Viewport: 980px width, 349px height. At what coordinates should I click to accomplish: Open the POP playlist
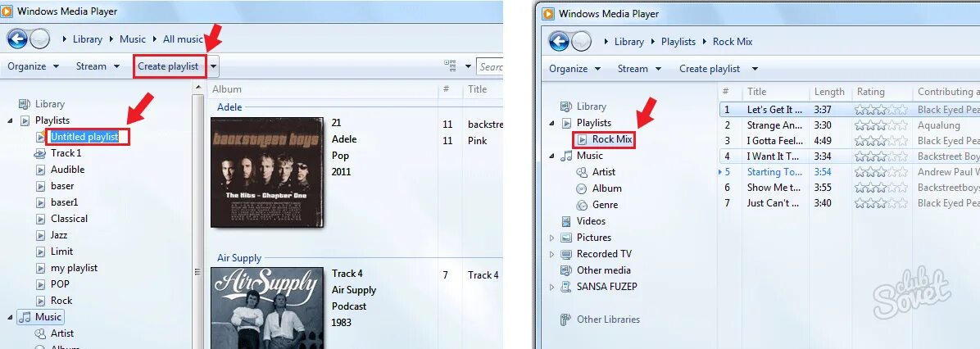point(60,284)
